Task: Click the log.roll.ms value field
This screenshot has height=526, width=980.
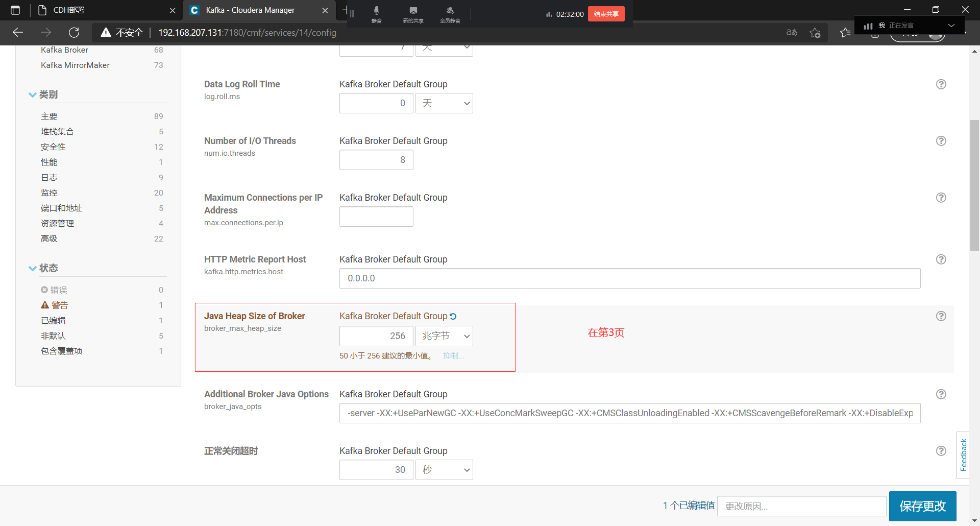Action: [x=376, y=103]
